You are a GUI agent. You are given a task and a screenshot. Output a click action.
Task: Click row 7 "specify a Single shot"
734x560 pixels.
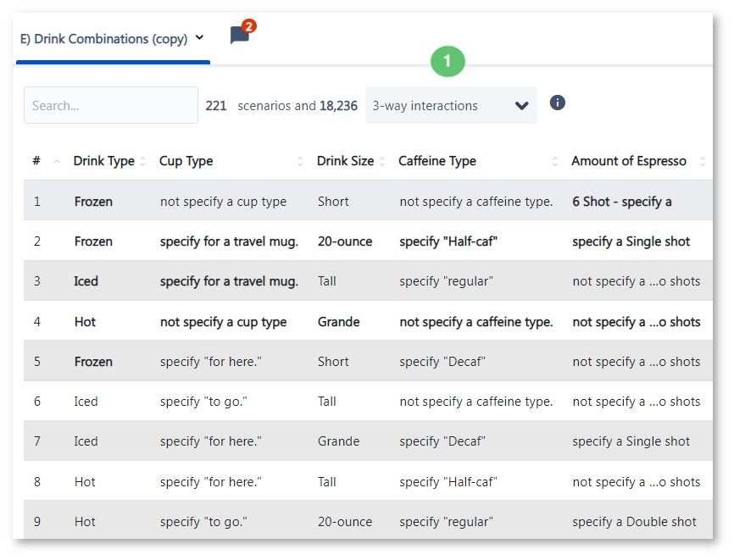click(631, 441)
